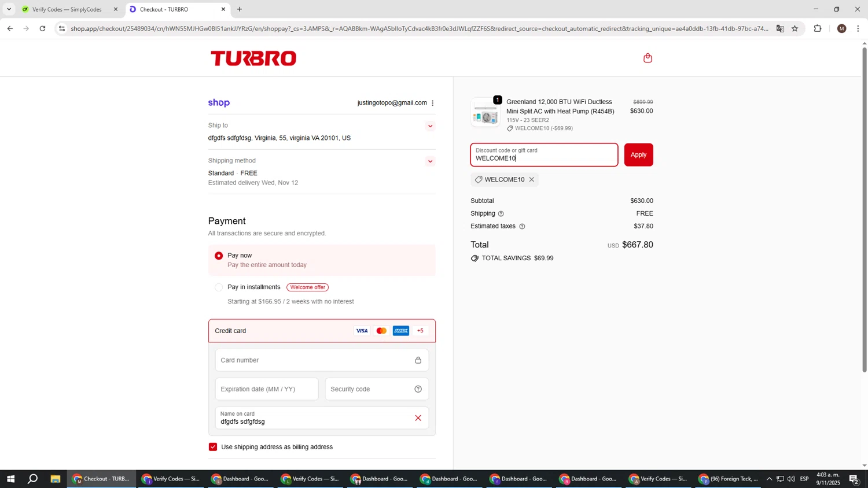Show hidden system tray icons
The image size is (868, 488).
pos(769,479)
